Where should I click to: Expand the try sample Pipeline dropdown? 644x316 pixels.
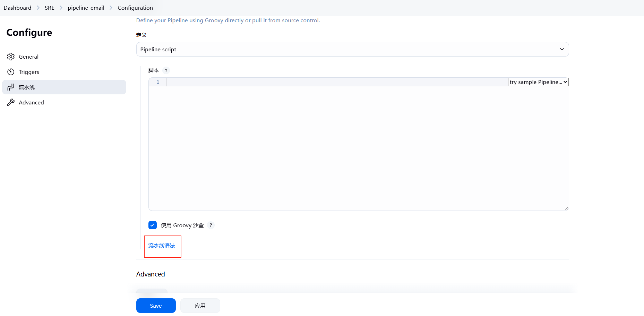[538, 82]
